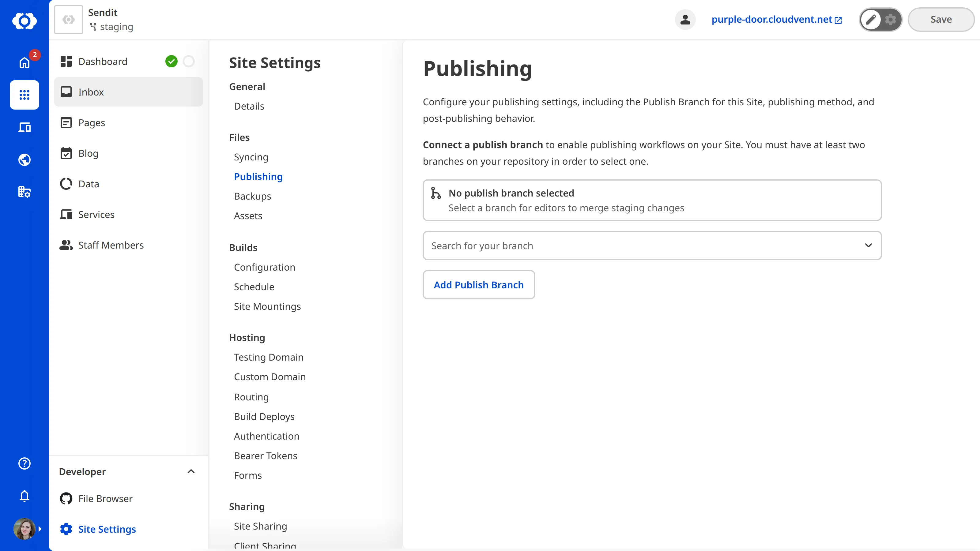Select Publishing in settings navigation
Image resolution: width=980 pixels, height=551 pixels.
point(258,176)
